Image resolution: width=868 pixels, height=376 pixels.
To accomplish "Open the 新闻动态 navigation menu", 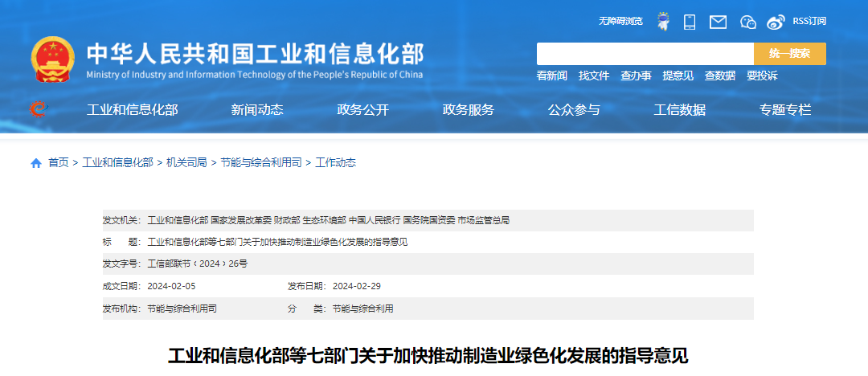I will pos(257,110).
